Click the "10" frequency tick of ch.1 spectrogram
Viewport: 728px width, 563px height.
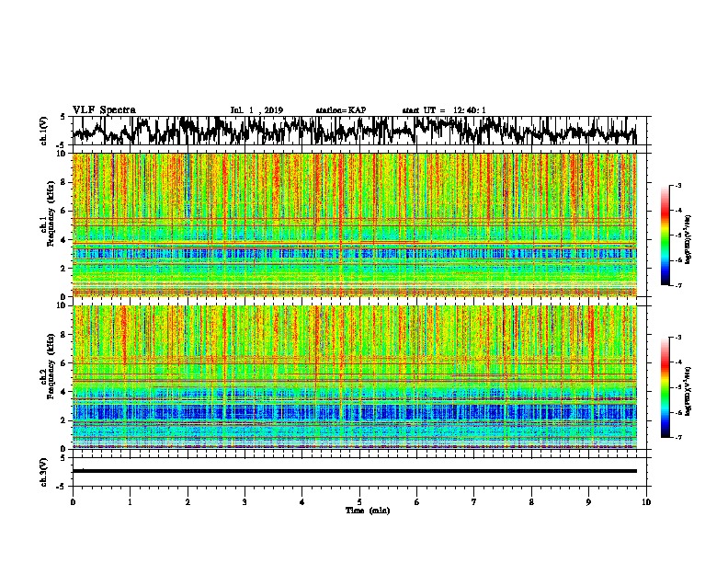pos(63,154)
